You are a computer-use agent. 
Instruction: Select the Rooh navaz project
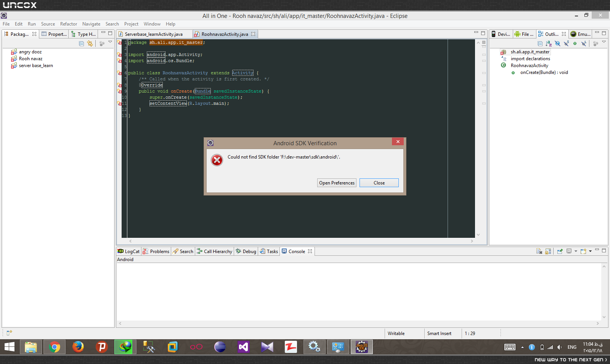point(31,59)
